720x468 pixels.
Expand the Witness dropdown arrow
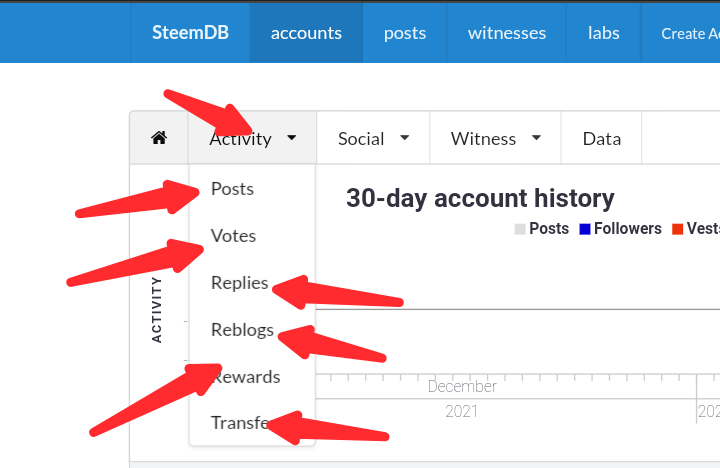536,138
